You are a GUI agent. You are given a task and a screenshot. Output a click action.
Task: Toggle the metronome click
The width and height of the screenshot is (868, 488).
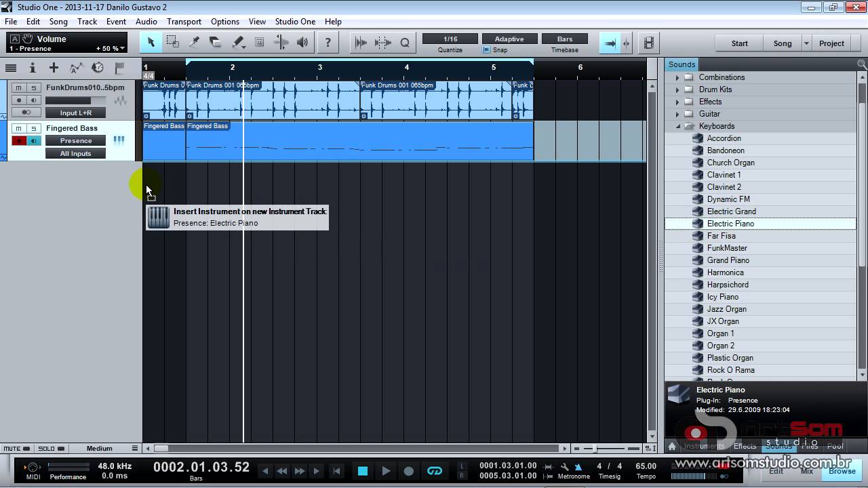pos(578,466)
